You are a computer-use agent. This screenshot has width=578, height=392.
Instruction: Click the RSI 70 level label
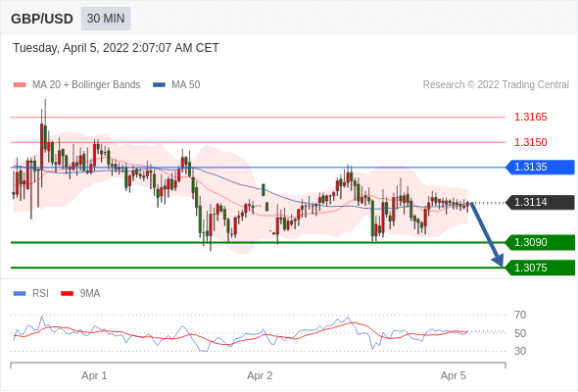point(520,315)
